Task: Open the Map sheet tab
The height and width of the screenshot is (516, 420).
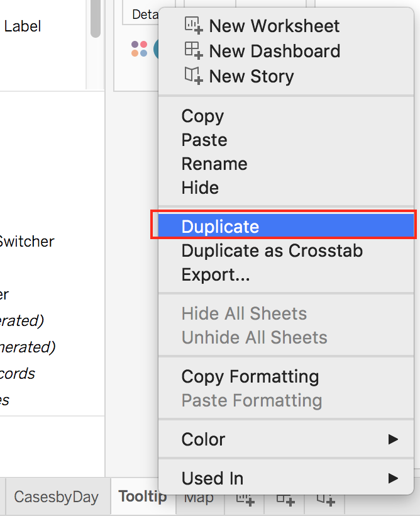Action: pos(199,496)
